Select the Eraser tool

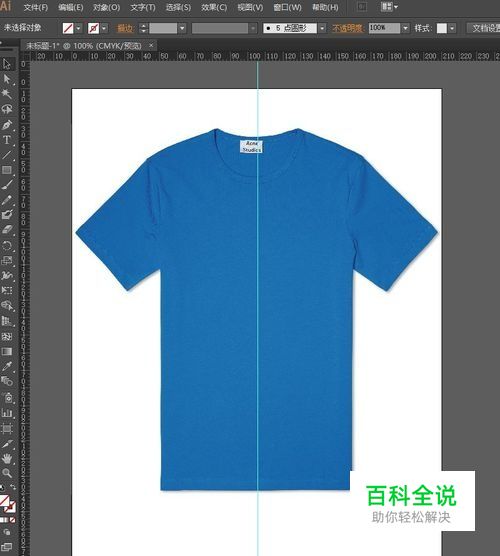pos(7,230)
